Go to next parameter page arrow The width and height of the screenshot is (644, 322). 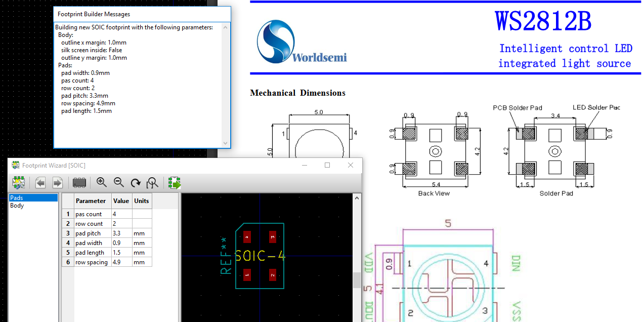pos(57,183)
